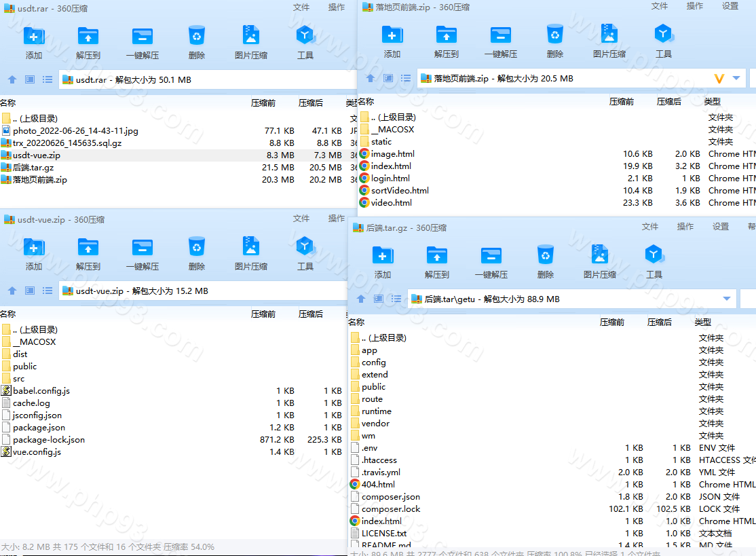Viewport: 756px width, 556px height.
Task: Switch to icon view in usdt.rar window
Action: [30, 79]
